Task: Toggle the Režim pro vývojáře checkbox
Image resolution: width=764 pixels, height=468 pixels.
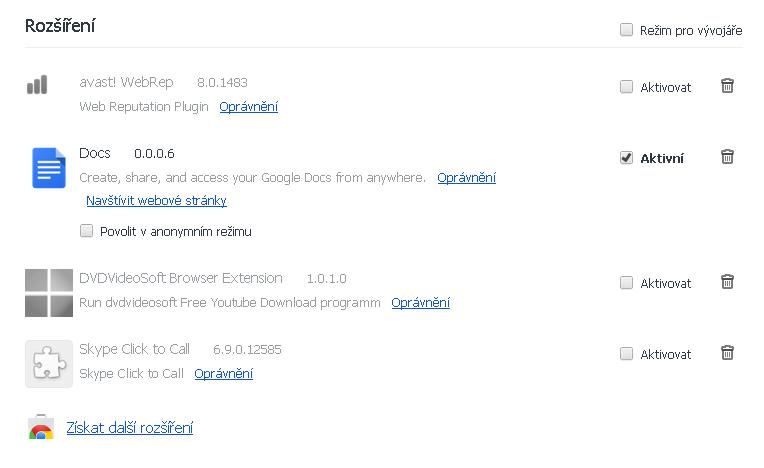Action: click(x=626, y=30)
